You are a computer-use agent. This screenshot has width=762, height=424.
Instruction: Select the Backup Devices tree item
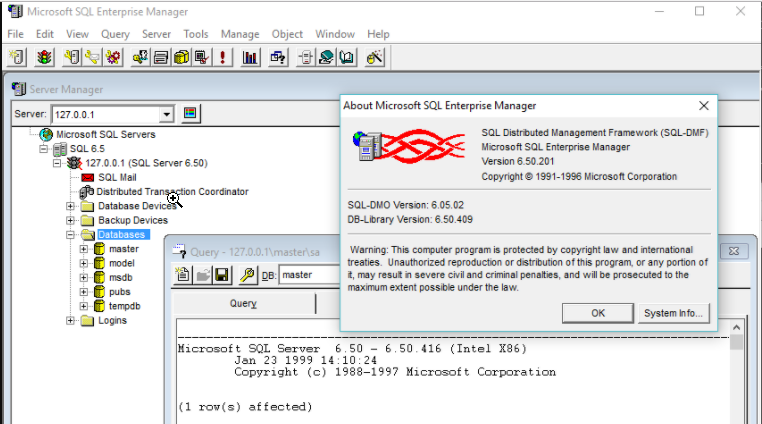133,220
